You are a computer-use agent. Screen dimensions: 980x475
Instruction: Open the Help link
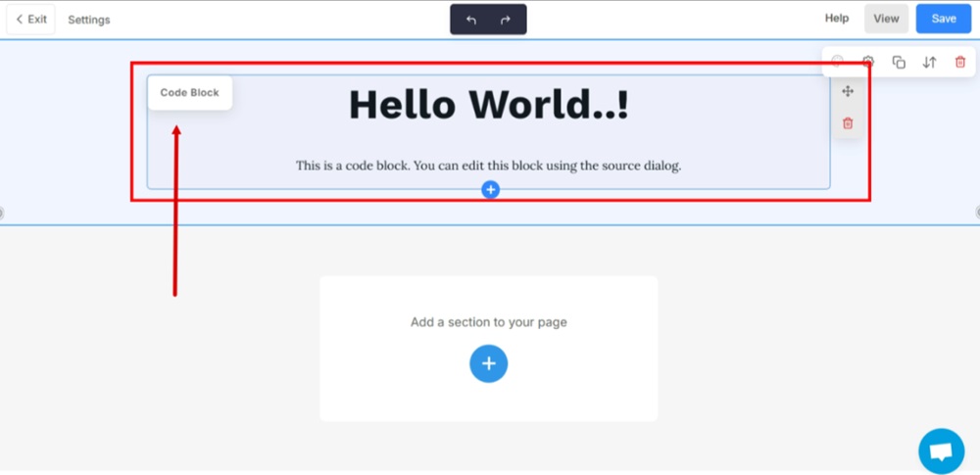pos(836,19)
